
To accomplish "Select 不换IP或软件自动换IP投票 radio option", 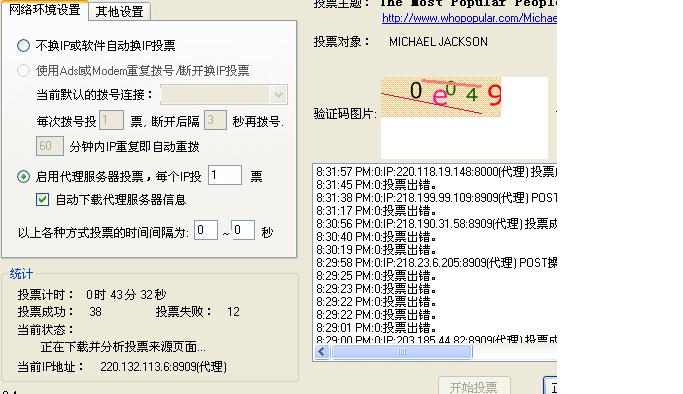I will pos(24,46).
